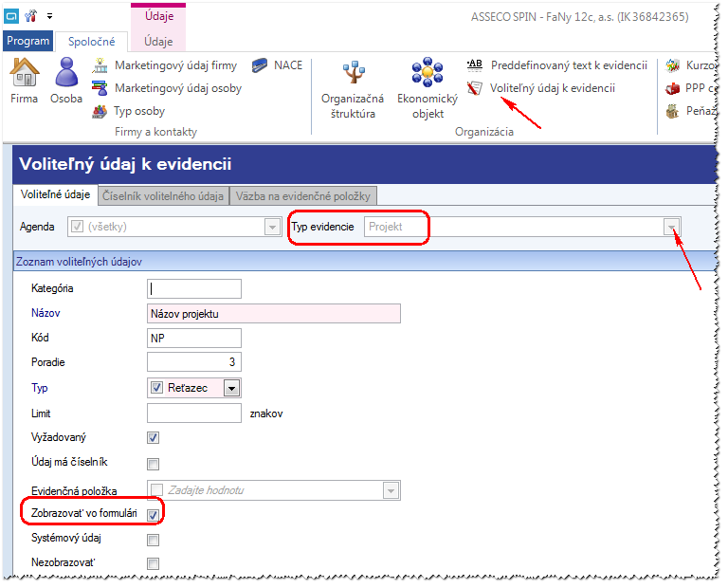
Task: Click Marketingový údaj firmy icon
Action: 100,65
